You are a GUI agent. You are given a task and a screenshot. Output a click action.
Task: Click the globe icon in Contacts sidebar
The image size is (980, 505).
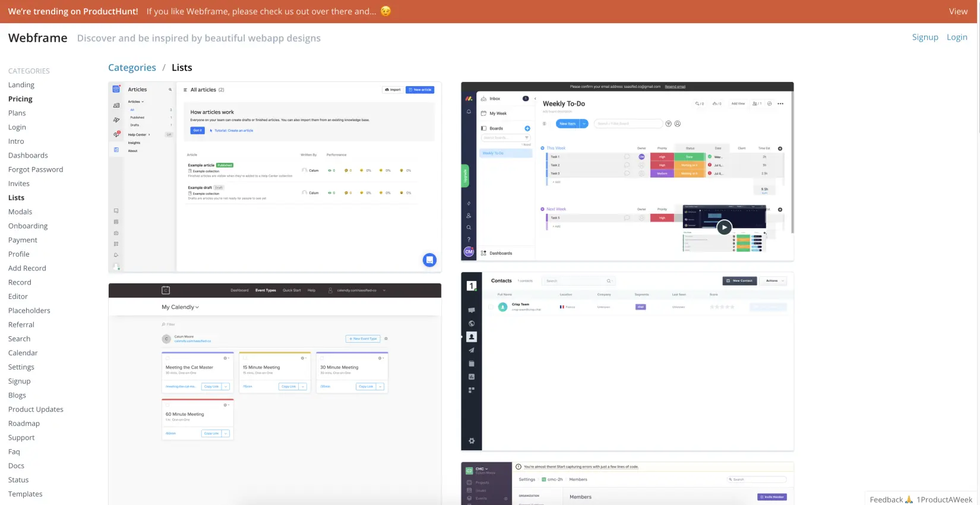472,323
